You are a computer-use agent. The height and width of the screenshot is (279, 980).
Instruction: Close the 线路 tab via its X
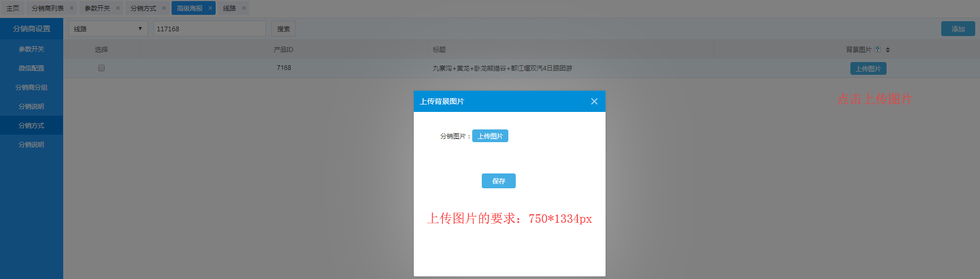coord(244,8)
